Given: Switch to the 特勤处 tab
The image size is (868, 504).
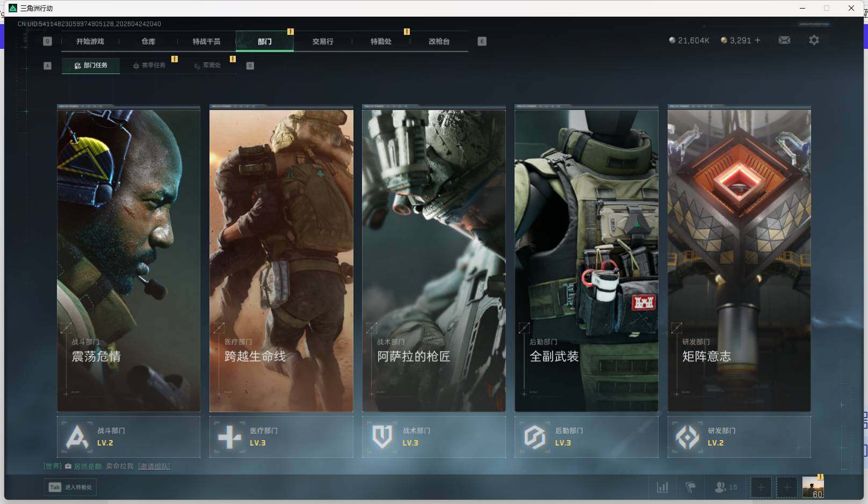Looking at the screenshot, I should click(381, 41).
